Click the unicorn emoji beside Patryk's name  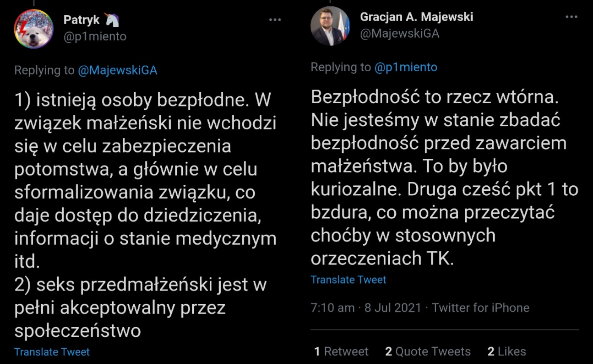pos(112,20)
